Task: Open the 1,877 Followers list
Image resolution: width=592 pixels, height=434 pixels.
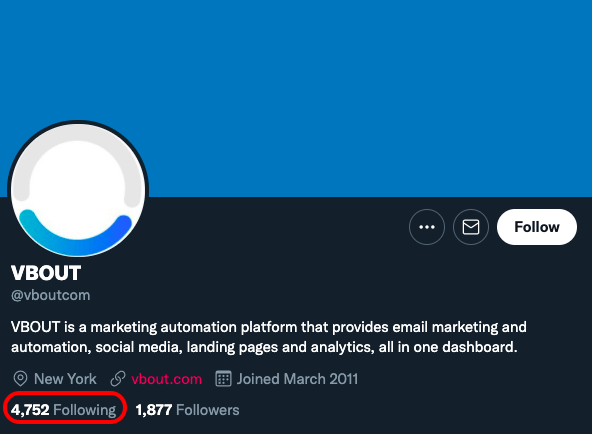Action: click(x=187, y=410)
